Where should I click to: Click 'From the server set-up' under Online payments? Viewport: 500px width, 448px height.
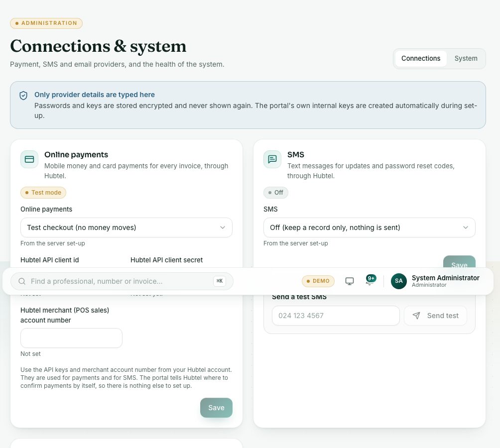[53, 243]
